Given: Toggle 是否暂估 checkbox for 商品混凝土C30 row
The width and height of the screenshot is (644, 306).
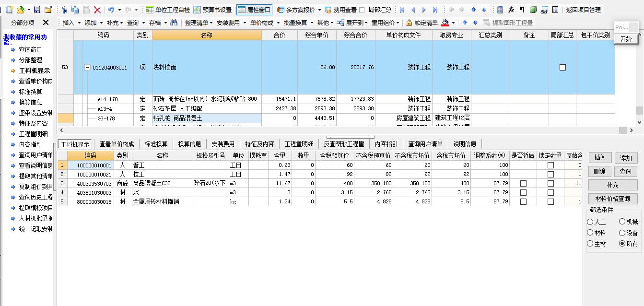Looking at the screenshot, I should [523, 183].
